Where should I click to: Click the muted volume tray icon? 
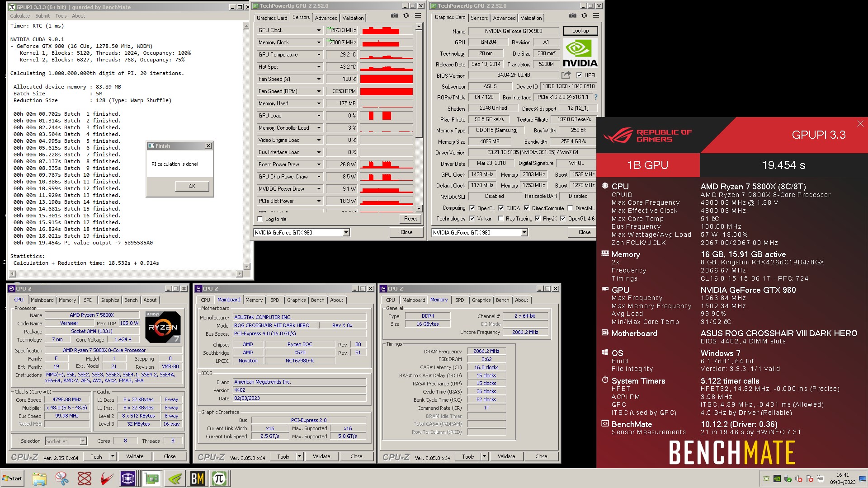click(799, 479)
